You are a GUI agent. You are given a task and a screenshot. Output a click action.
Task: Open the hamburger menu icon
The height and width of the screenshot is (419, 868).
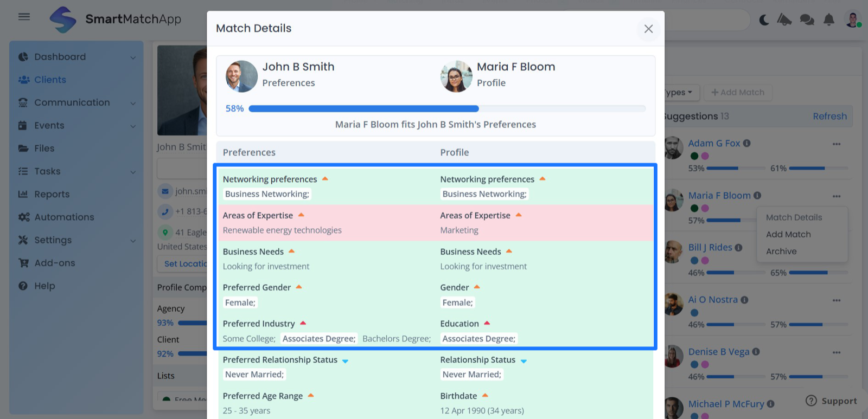[x=24, y=17]
